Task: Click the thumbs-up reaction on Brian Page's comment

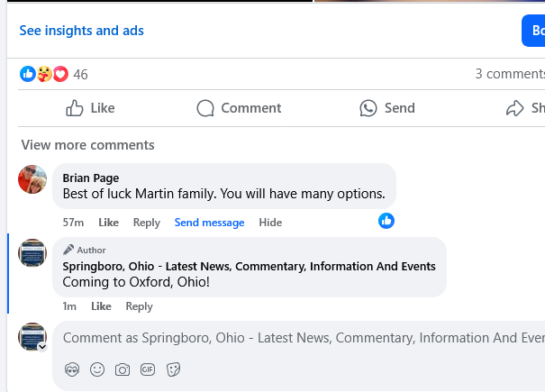Action: coord(386,221)
